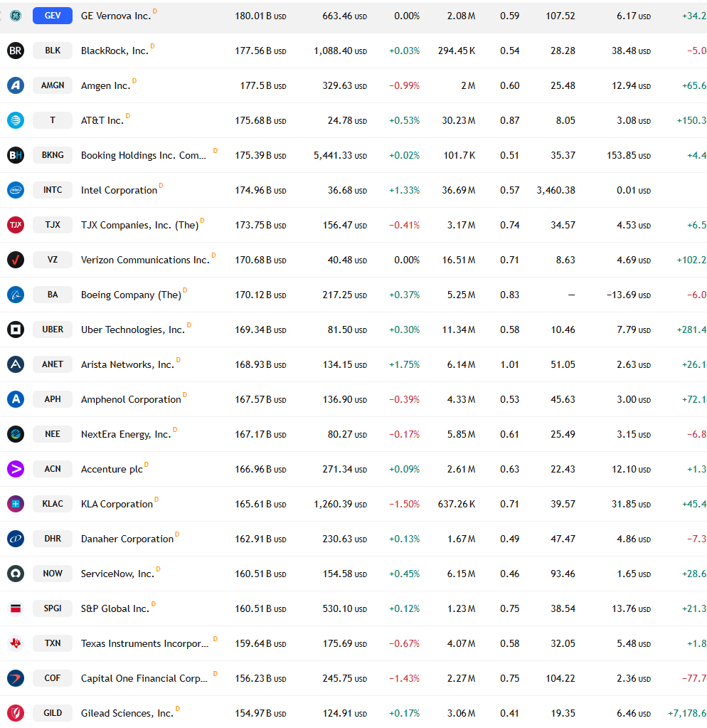Select the GEV ticker badge

pos(53,16)
